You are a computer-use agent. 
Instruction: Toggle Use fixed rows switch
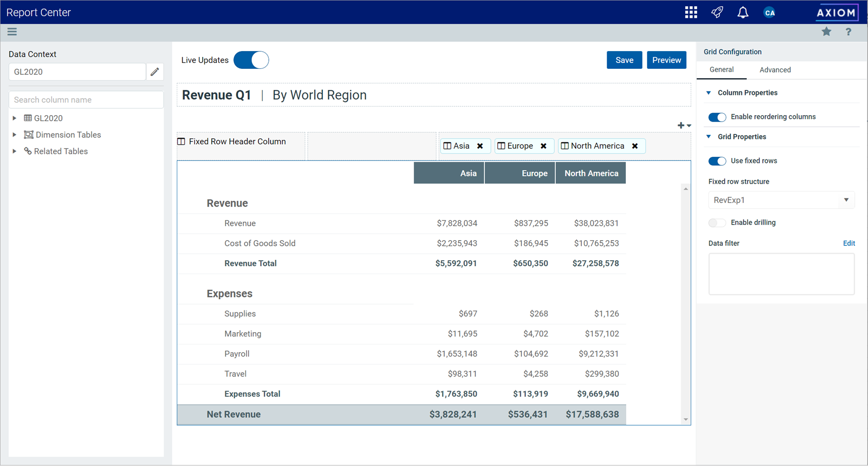click(x=717, y=161)
